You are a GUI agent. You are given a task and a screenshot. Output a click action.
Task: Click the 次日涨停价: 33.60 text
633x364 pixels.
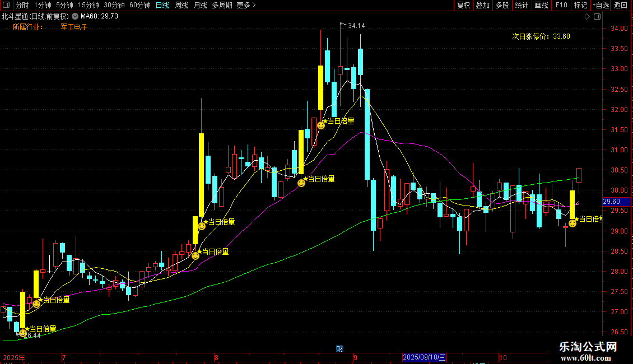[541, 36]
